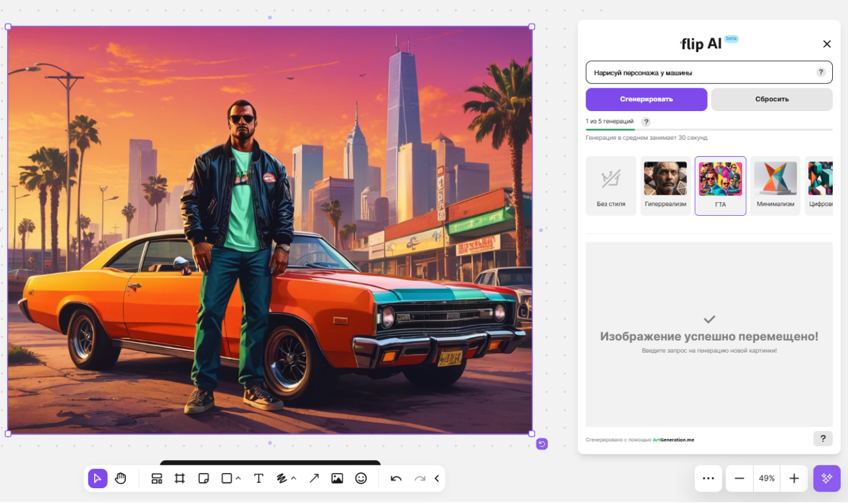Image resolution: width=848 pixels, height=504 pixels.
Task: Activate the hand pan tool
Action: click(x=120, y=478)
